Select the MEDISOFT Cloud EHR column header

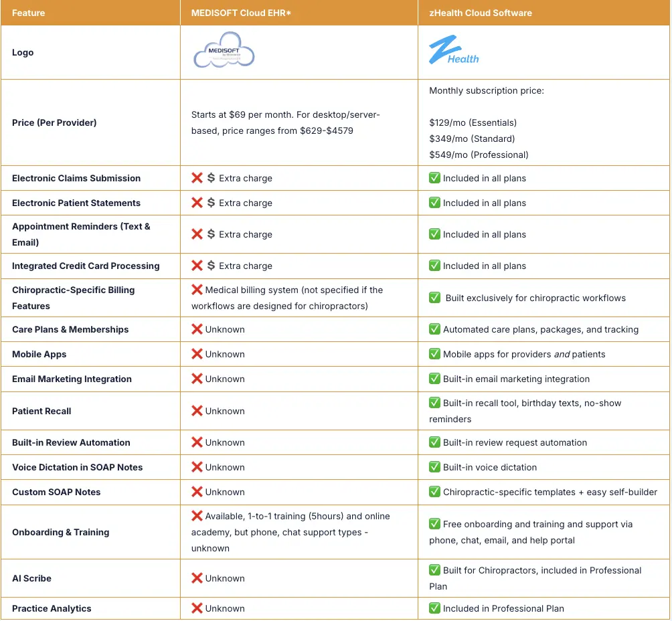tap(241, 12)
